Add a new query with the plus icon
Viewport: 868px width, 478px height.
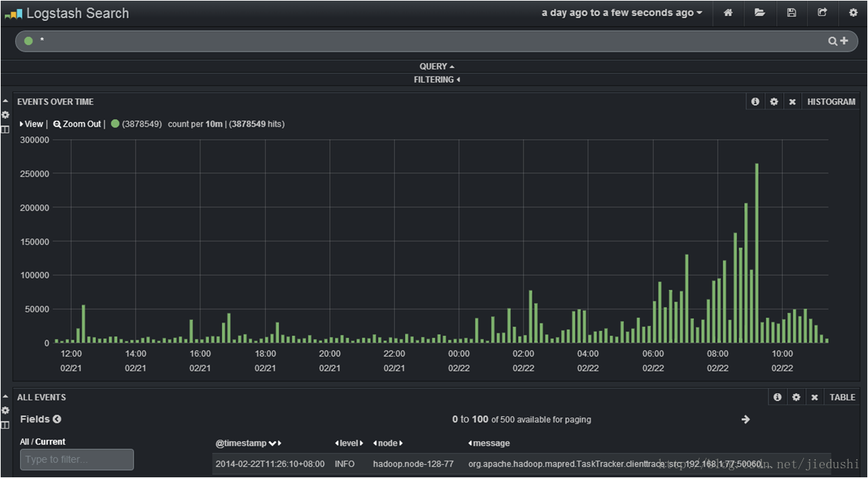click(844, 41)
